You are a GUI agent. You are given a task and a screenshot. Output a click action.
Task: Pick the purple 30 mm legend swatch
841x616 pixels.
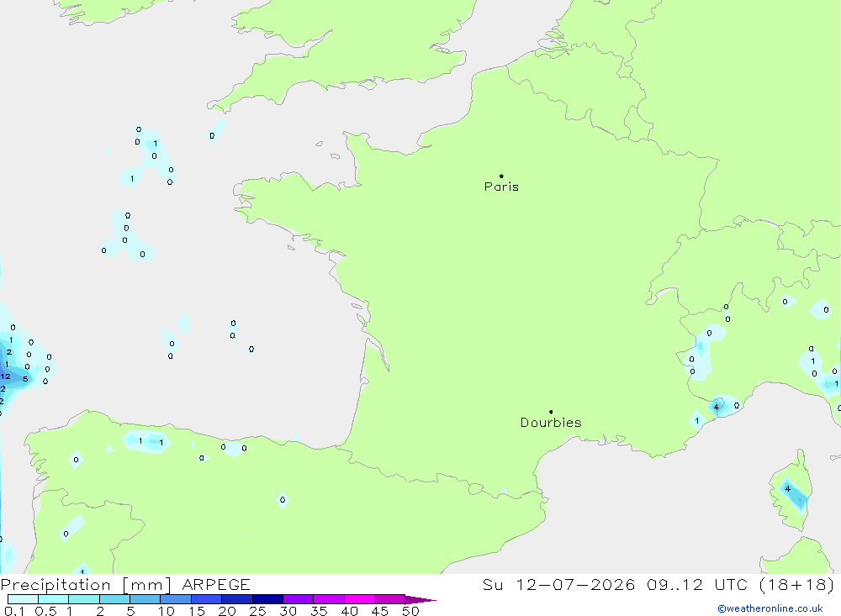[299, 599]
